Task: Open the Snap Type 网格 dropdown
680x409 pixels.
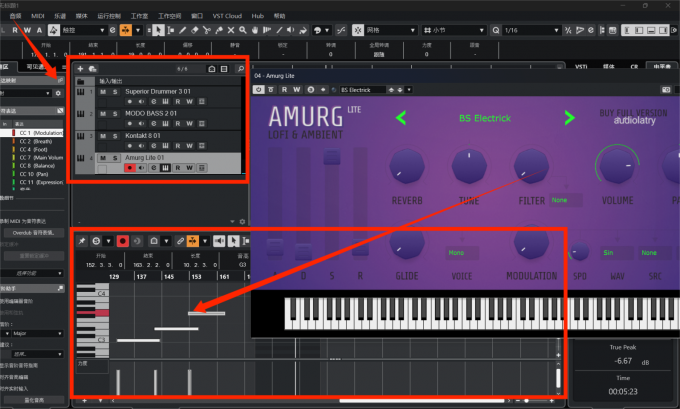Action: coord(390,30)
